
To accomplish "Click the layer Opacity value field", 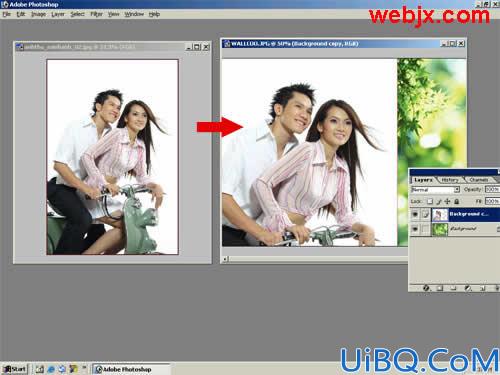I will 492,189.
